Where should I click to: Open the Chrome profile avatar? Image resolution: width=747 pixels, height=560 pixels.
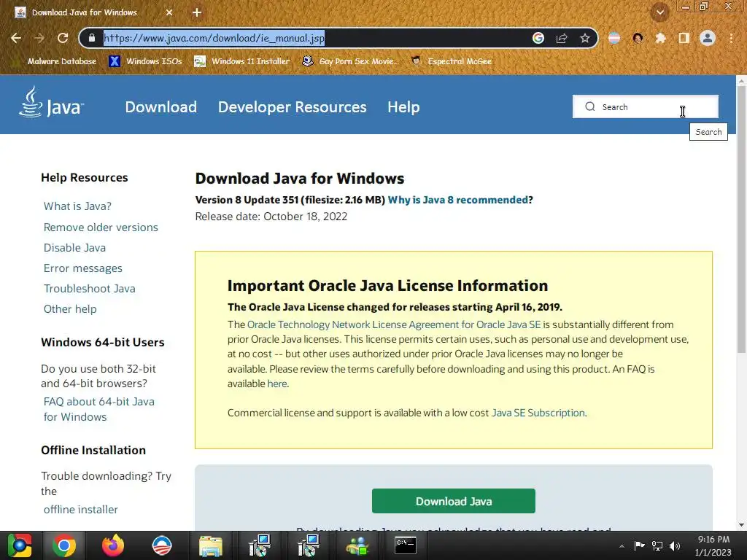[708, 38]
